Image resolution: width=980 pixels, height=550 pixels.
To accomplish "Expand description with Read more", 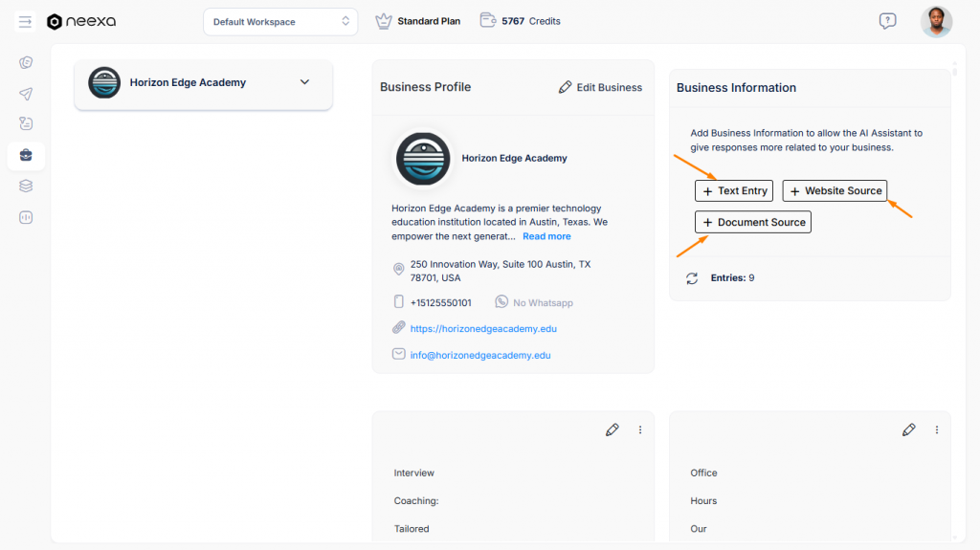I will click(x=546, y=236).
